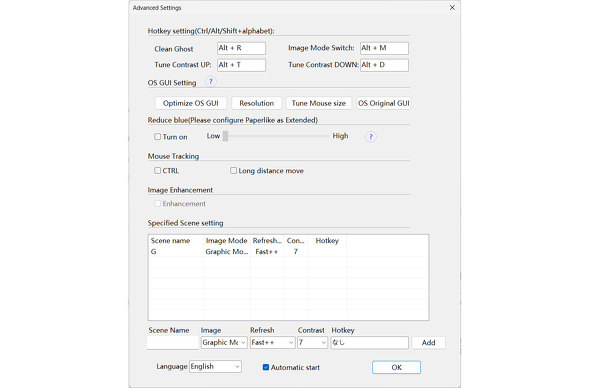590x388 pixels.
Task: Click the Reduce blue slider handle
Action: pos(225,136)
